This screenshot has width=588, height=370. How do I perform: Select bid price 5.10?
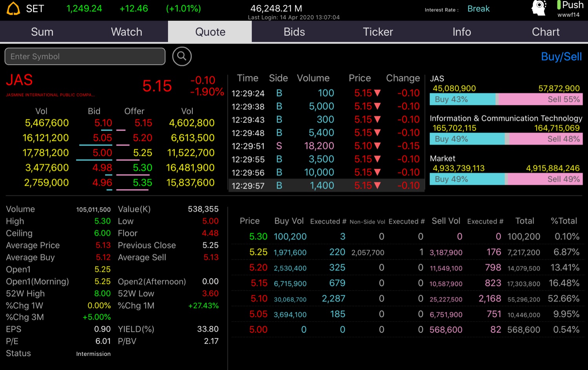tap(103, 123)
